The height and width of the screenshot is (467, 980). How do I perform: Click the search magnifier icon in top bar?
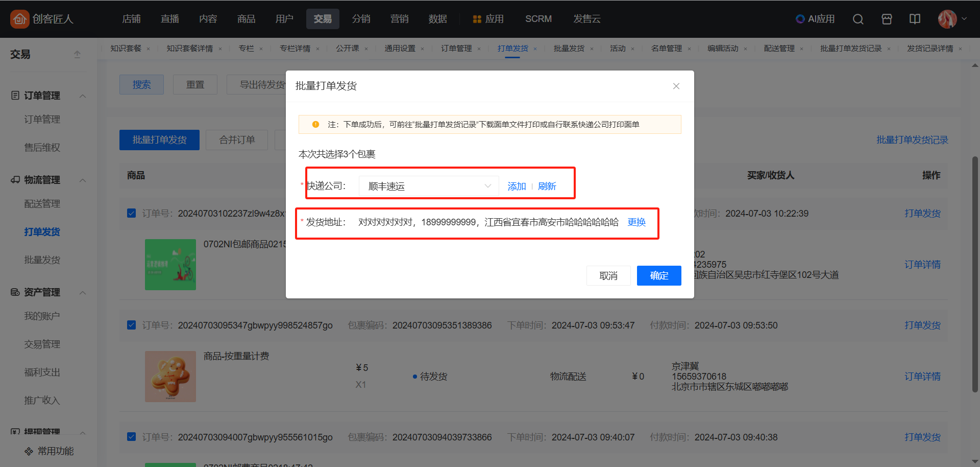858,19
